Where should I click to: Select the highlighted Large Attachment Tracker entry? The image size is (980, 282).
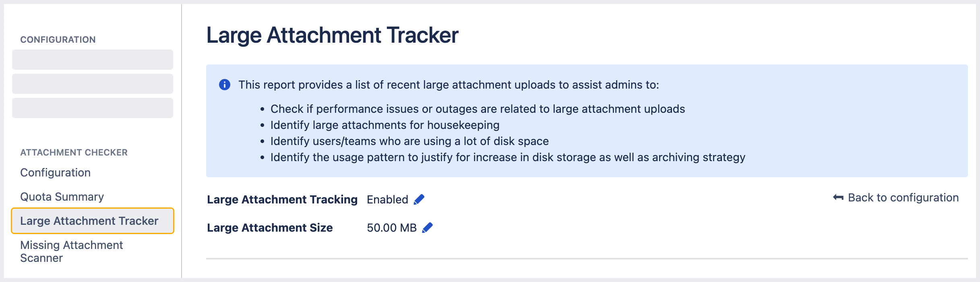click(89, 221)
